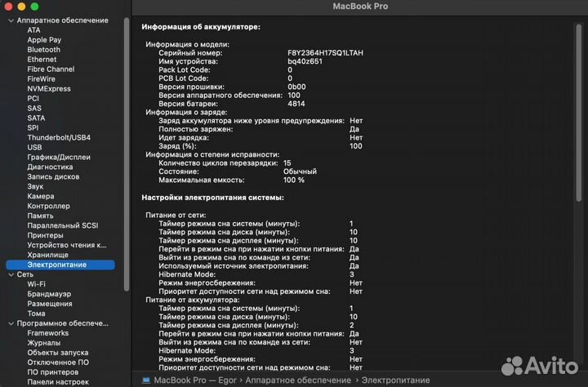Open the Контроллер entry
588x387 pixels.
click(48, 206)
